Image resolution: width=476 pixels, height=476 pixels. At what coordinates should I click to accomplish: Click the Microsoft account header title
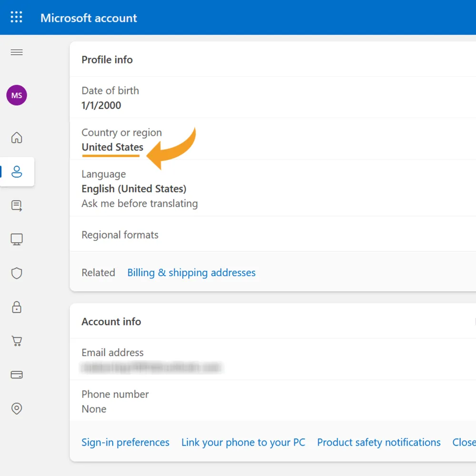tap(89, 18)
